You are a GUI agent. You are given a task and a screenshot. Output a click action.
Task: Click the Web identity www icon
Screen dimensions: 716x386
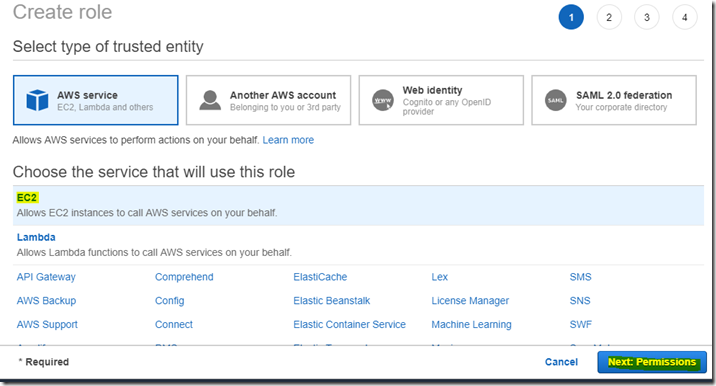(383, 100)
